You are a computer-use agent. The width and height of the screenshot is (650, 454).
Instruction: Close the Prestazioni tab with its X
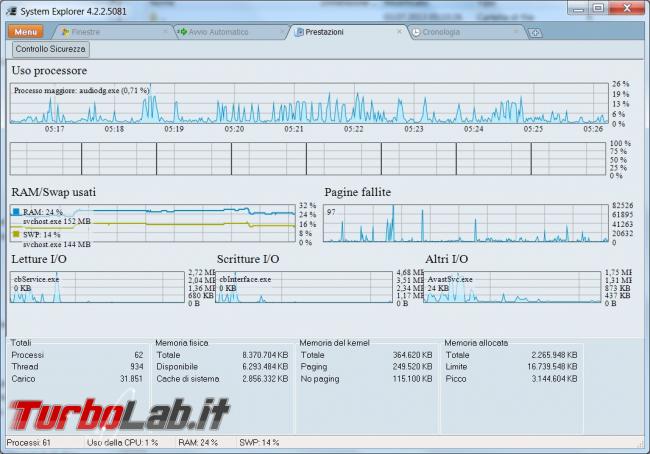(400, 31)
